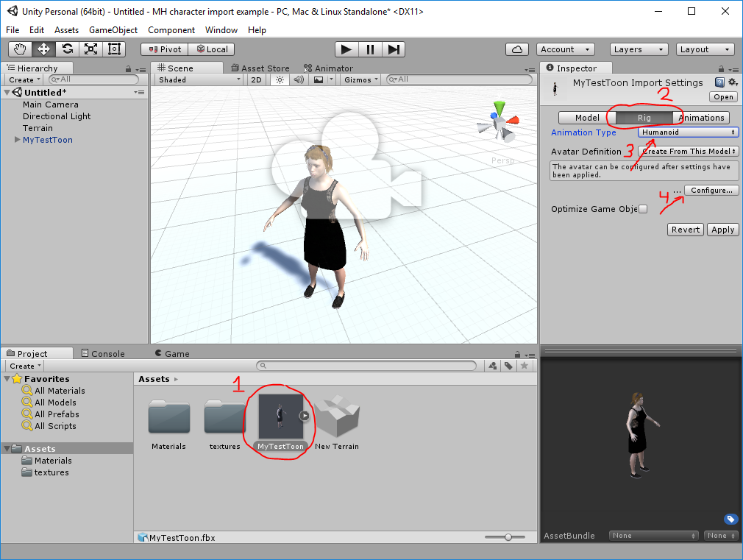Toggle Pivot handle position
Image resolution: width=743 pixels, height=560 pixels.
tap(165, 49)
